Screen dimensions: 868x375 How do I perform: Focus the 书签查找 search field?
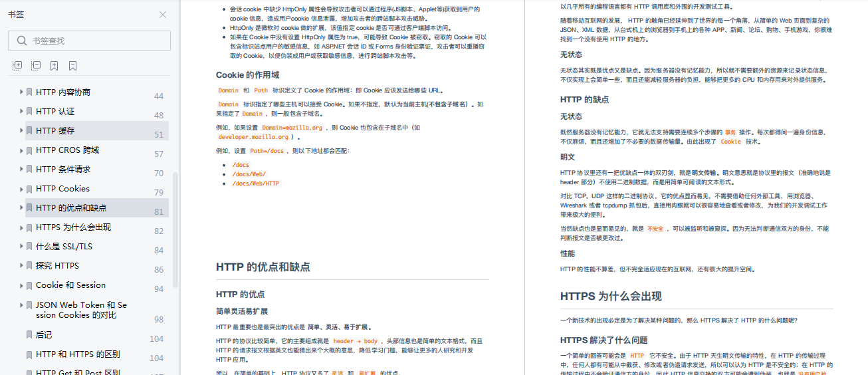point(89,41)
